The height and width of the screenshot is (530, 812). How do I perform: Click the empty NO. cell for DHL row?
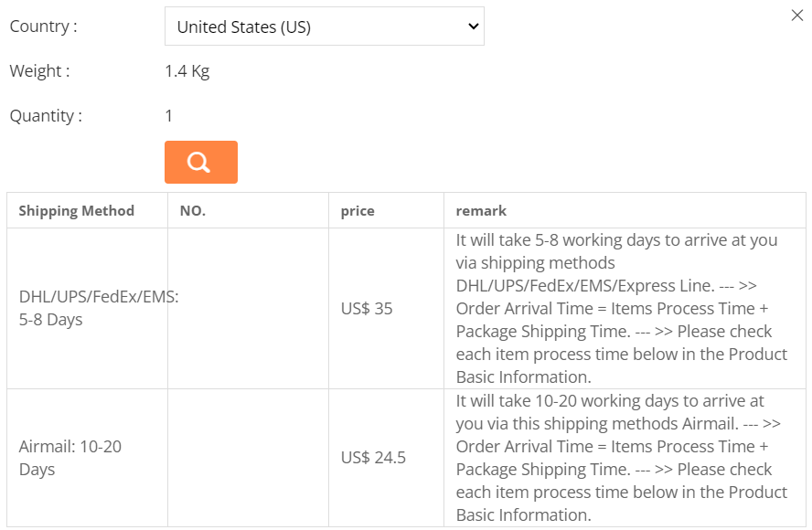click(x=248, y=309)
